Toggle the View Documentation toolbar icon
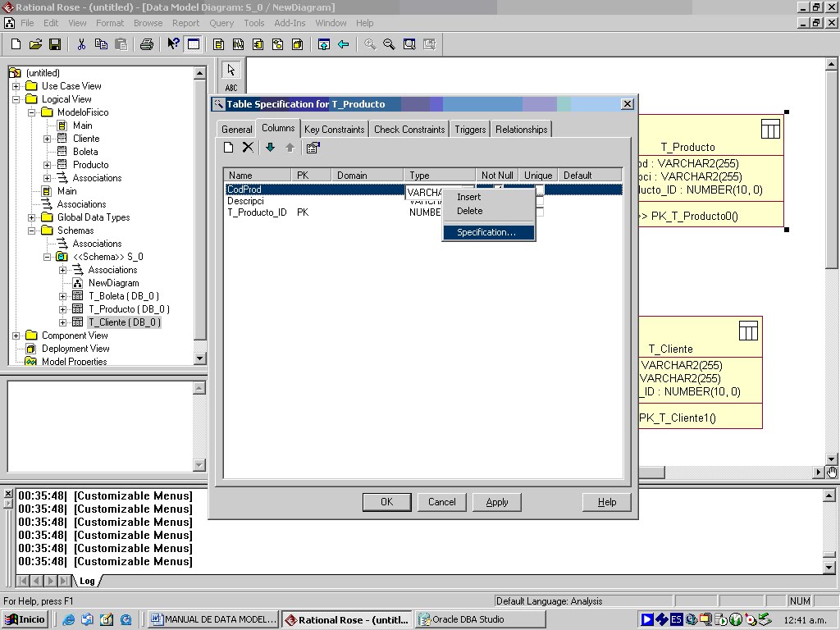Screen dimensions: 840x630 193,44
